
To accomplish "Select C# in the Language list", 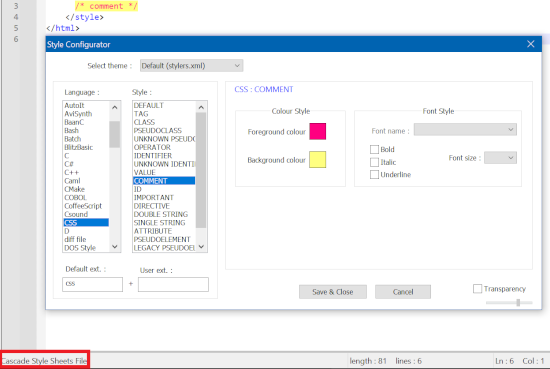I will click(x=86, y=164).
